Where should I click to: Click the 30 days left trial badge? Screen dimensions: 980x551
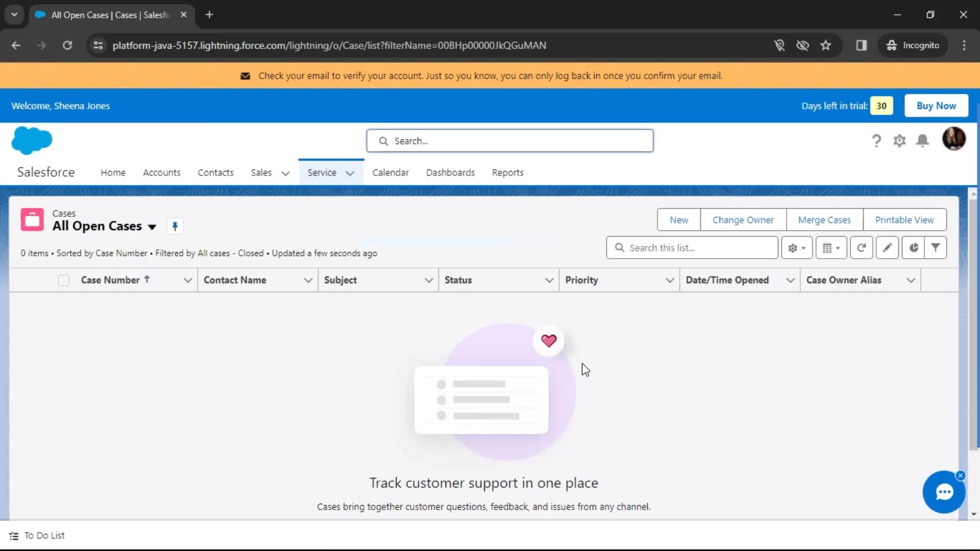click(x=881, y=106)
